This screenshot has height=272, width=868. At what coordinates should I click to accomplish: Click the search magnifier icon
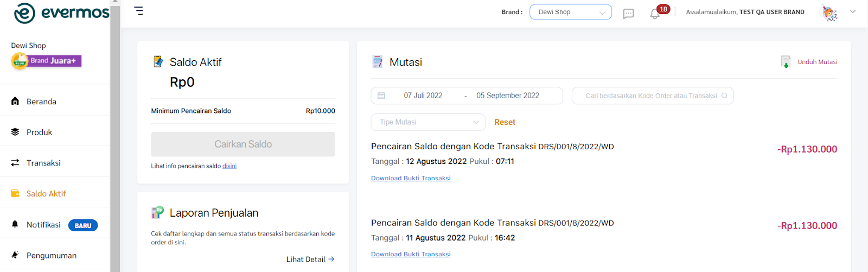point(724,96)
